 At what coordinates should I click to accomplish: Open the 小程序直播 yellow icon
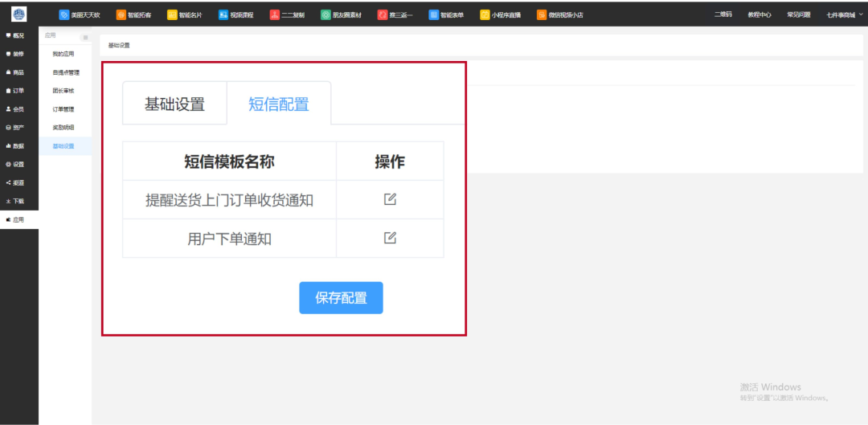tap(485, 15)
